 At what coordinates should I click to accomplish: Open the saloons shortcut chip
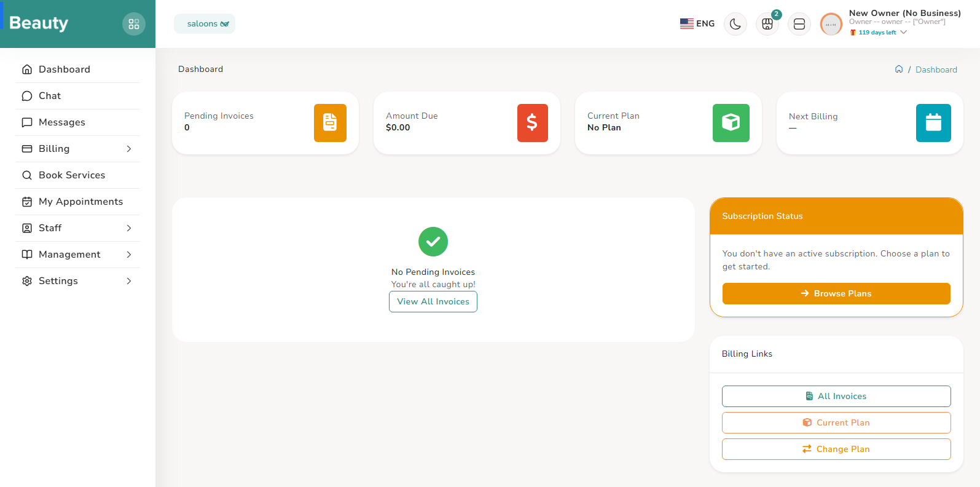point(205,24)
